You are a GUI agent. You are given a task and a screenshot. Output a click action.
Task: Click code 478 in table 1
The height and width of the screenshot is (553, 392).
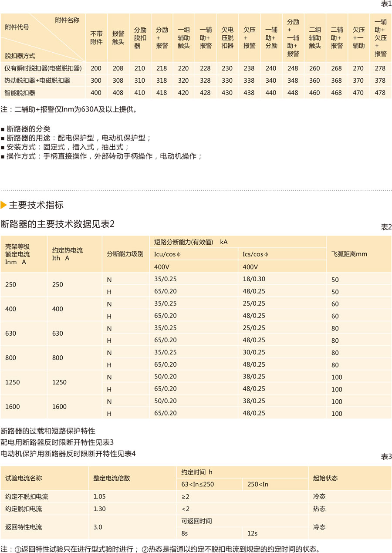[x=380, y=92]
